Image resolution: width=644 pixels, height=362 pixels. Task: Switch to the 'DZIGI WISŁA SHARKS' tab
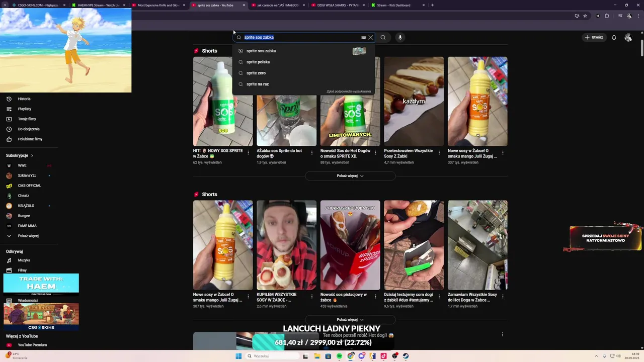tap(337, 5)
